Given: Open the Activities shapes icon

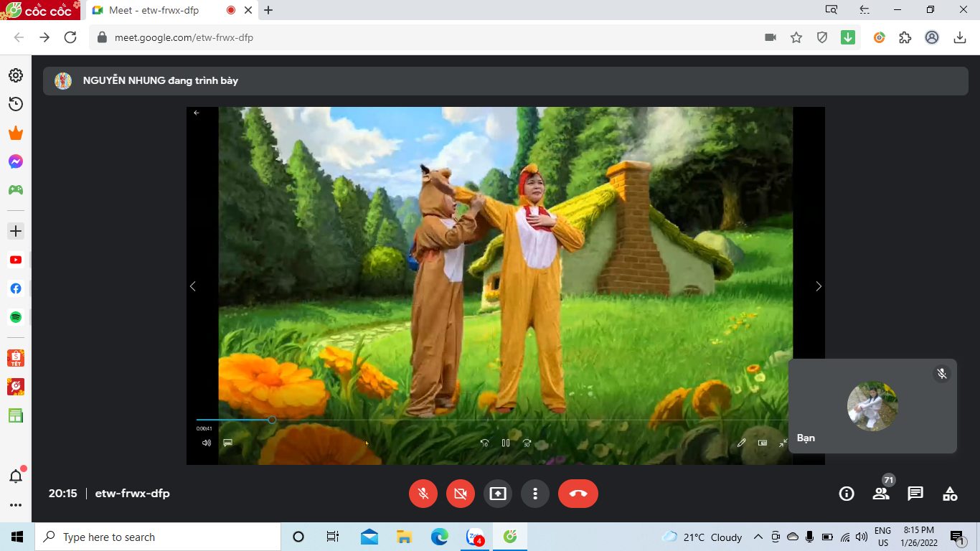Looking at the screenshot, I should pyautogui.click(x=950, y=494).
